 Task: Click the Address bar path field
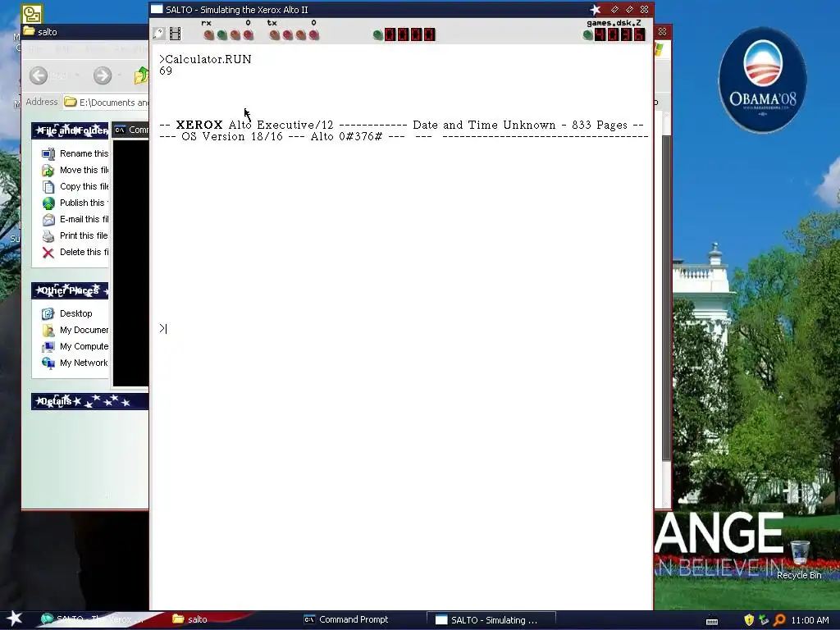pos(106,102)
